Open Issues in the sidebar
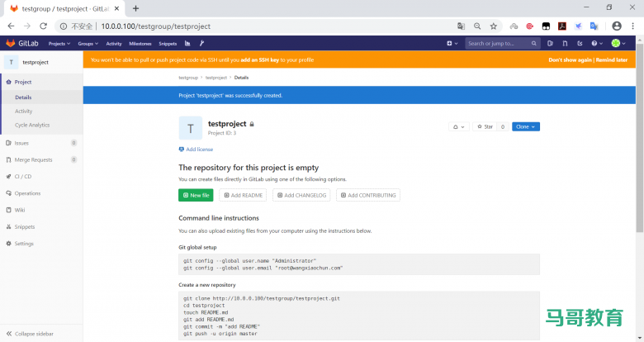 [x=41, y=143]
